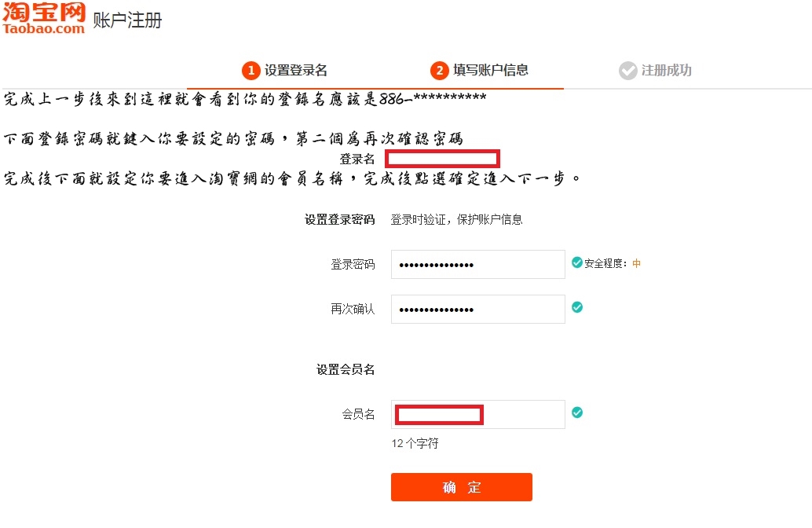Click the 账户注册 page title
The height and width of the screenshot is (528, 812).
click(x=127, y=20)
